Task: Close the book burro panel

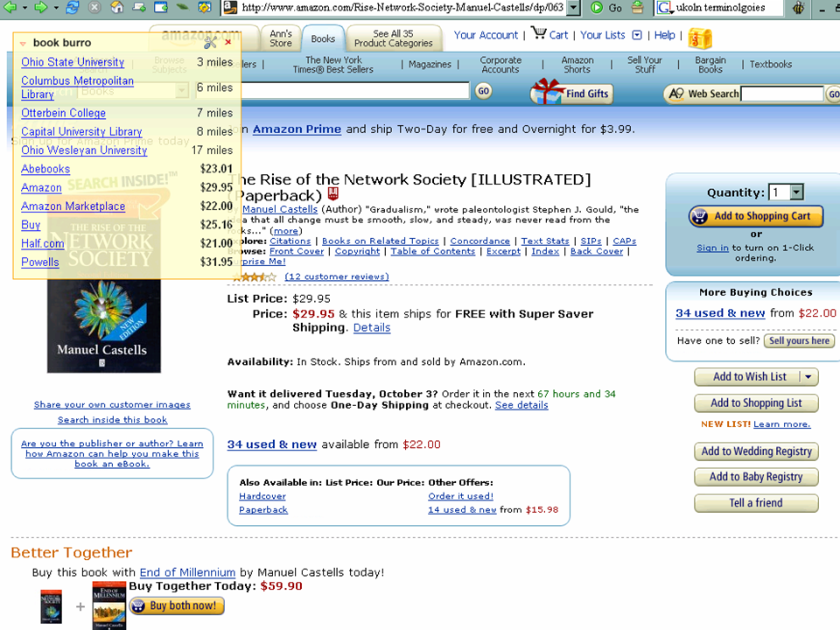Action: tap(228, 42)
